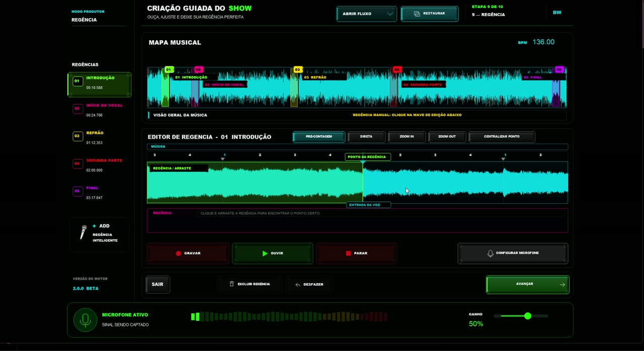
Task: Click the red stop square on Parar
Action: 348,253
